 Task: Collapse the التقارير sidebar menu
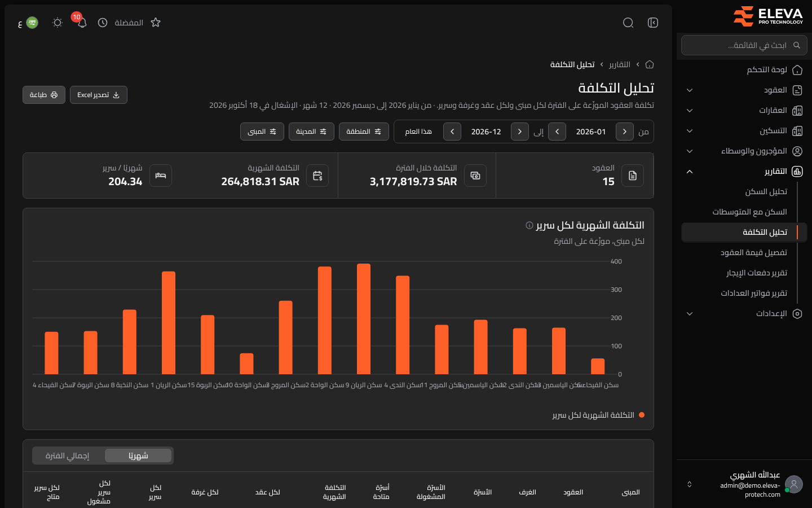[744, 172]
